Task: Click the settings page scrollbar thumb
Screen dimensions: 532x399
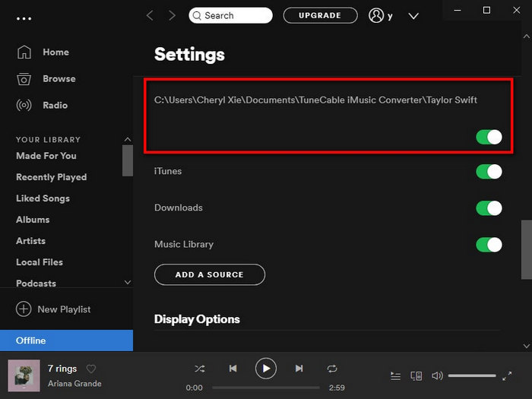Action: coord(527,249)
